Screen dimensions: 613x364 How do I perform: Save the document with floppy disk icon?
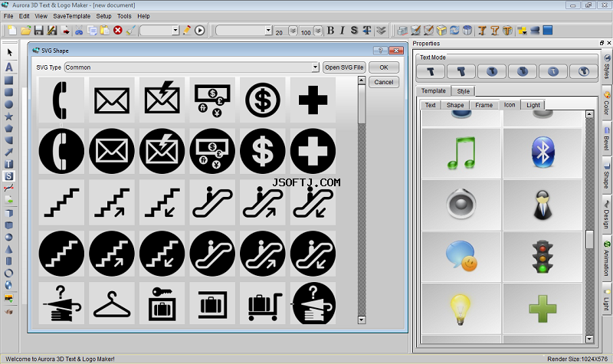point(38,31)
